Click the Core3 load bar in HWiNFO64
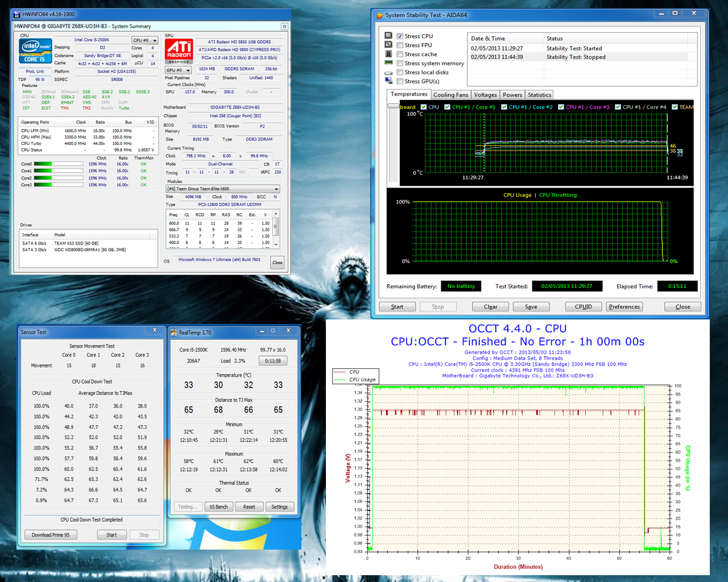Viewport: 728px width, 582px height. tap(59, 185)
